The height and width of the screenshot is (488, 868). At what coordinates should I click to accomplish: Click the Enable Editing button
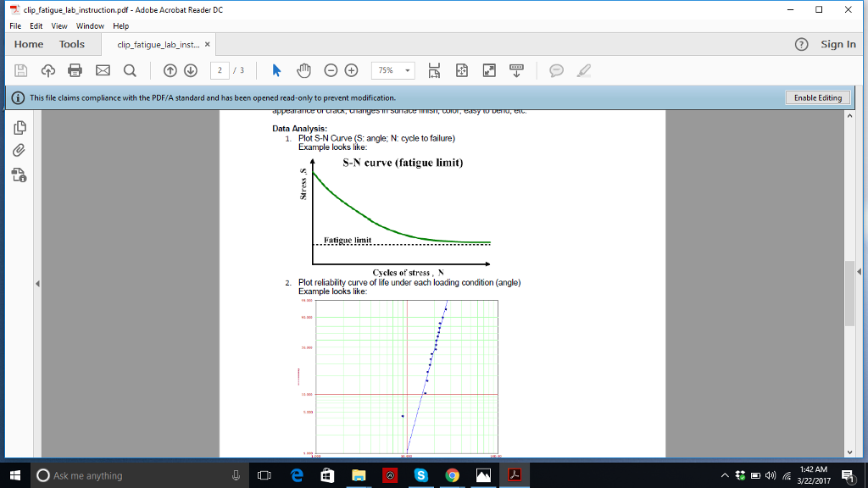point(817,97)
